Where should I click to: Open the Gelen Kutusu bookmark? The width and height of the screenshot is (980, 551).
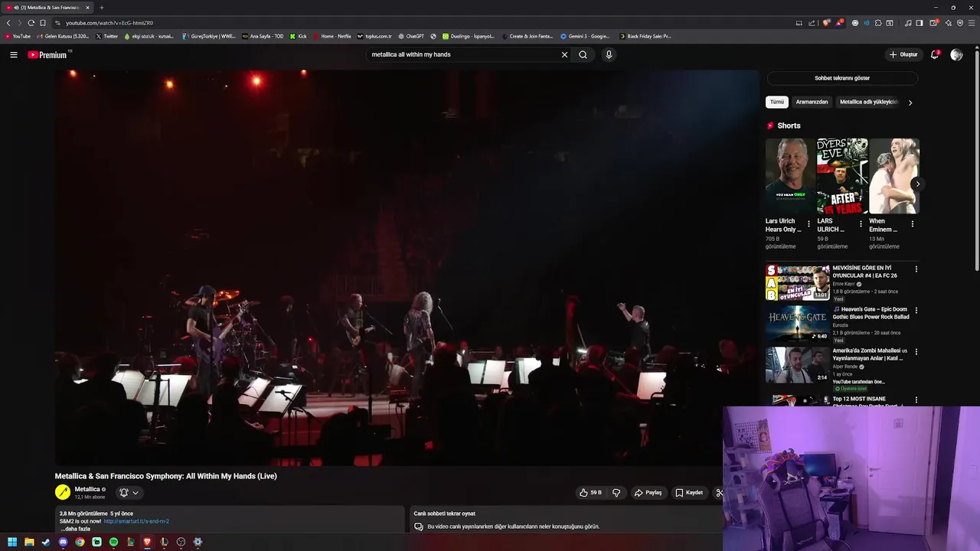point(63,36)
